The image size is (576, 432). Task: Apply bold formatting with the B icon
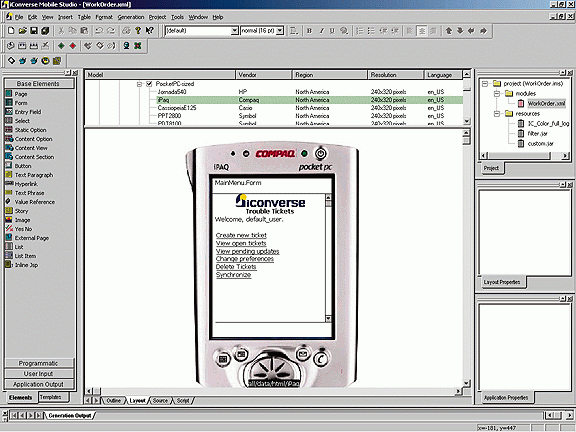[x=309, y=31]
